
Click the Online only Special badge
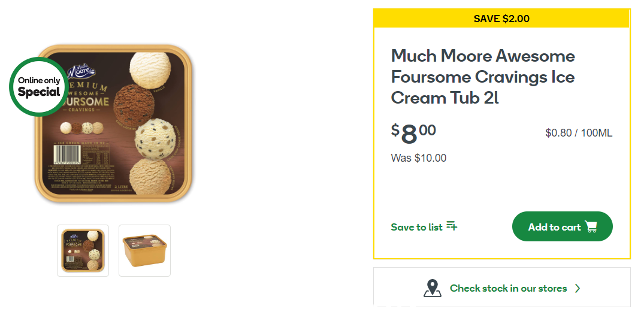(x=40, y=87)
